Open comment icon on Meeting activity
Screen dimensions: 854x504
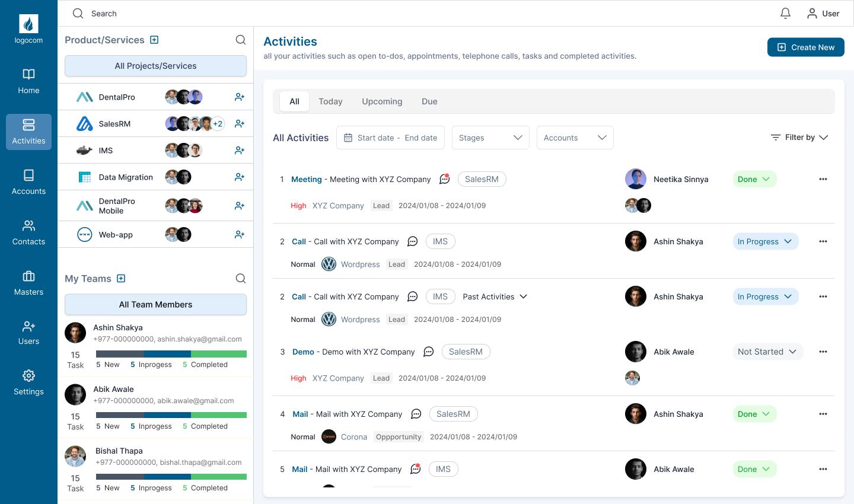click(444, 179)
